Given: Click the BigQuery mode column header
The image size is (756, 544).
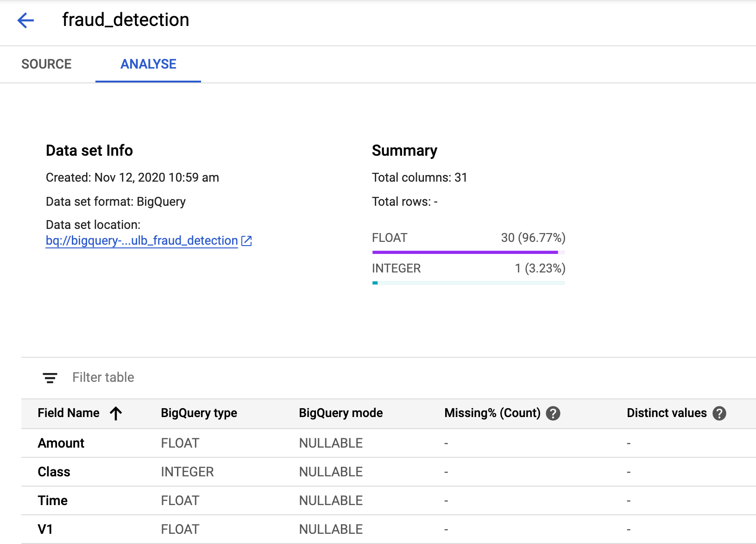Looking at the screenshot, I should click(x=340, y=413).
